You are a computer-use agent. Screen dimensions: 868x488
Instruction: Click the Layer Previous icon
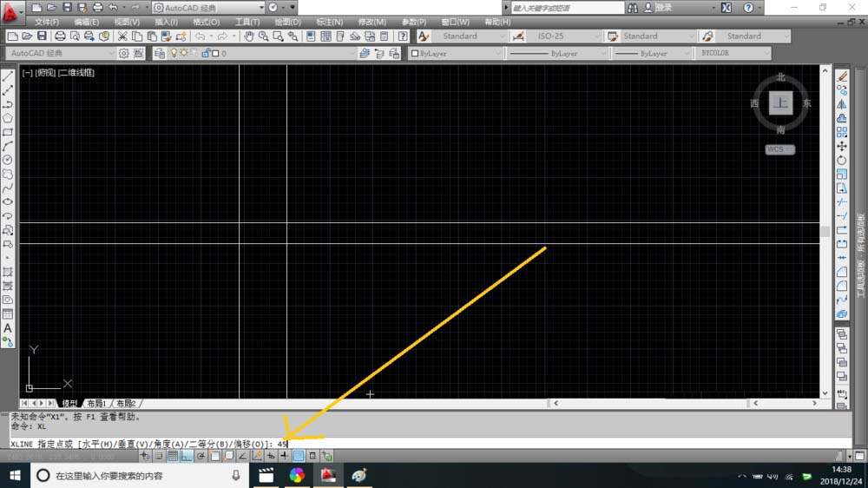tap(379, 53)
